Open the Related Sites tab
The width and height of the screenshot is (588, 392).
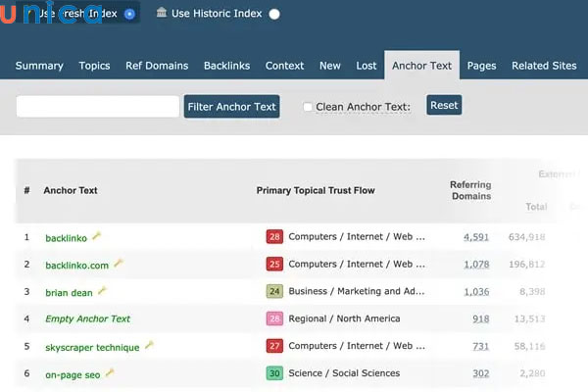[544, 66]
